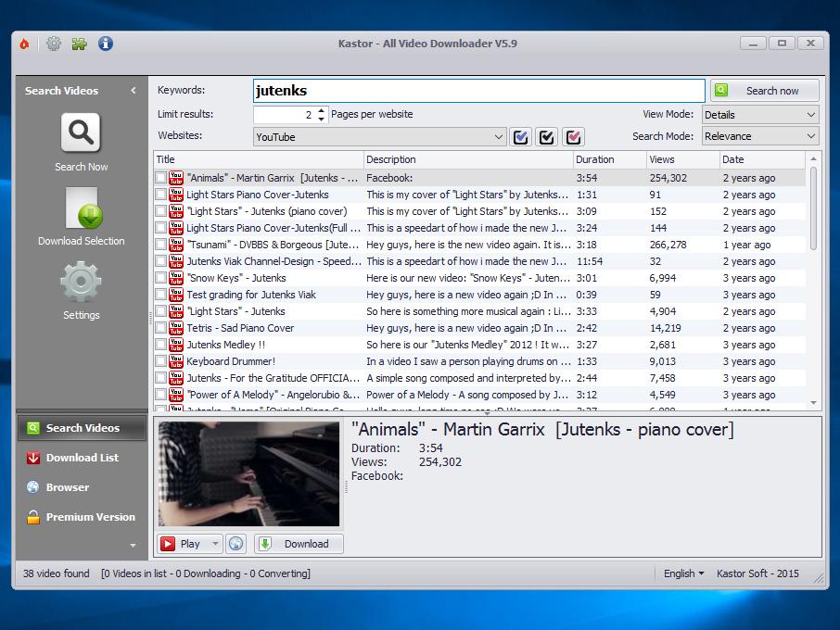Open the Websites YouTube dropdown
The height and width of the screenshot is (630, 840).
click(x=379, y=137)
